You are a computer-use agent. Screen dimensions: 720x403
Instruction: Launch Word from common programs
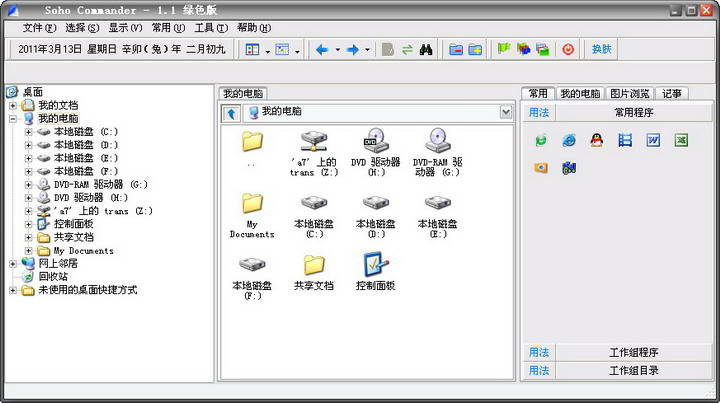tap(653, 140)
